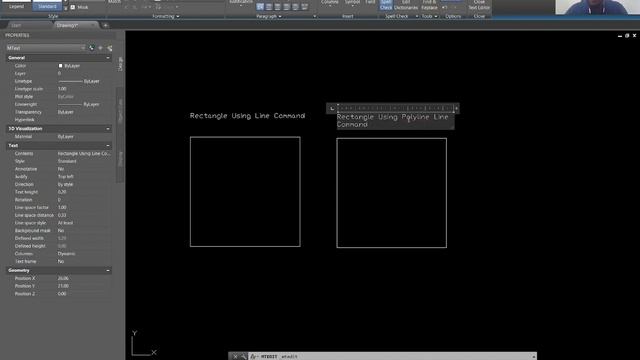640x360 pixels.
Task: Click the UCS axis icon
Action: (x=144, y=343)
